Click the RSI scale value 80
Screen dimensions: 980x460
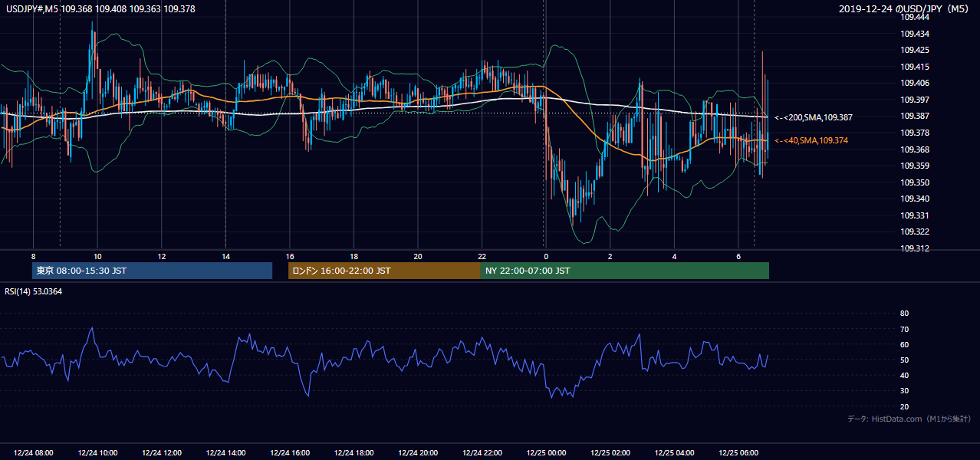(904, 314)
